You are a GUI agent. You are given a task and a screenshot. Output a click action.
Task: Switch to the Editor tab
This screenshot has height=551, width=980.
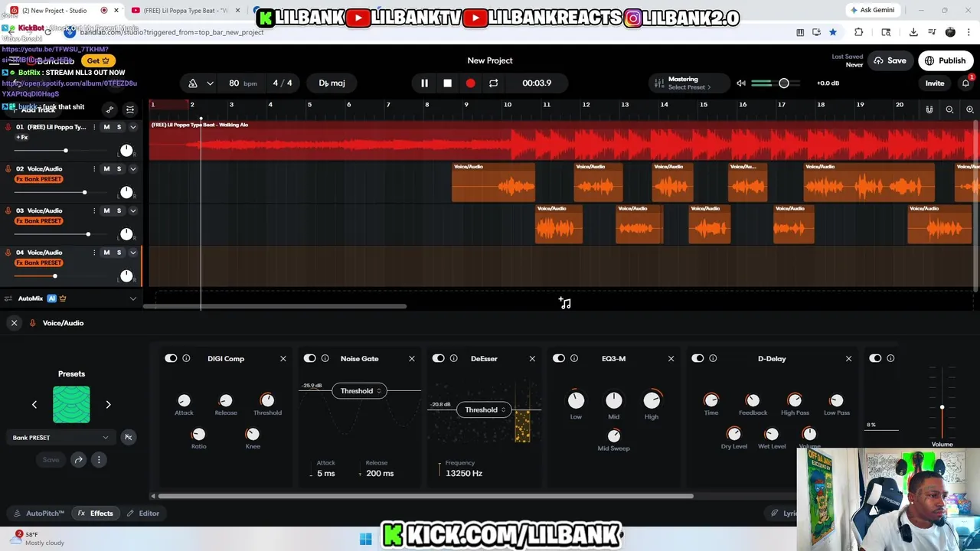click(143, 514)
